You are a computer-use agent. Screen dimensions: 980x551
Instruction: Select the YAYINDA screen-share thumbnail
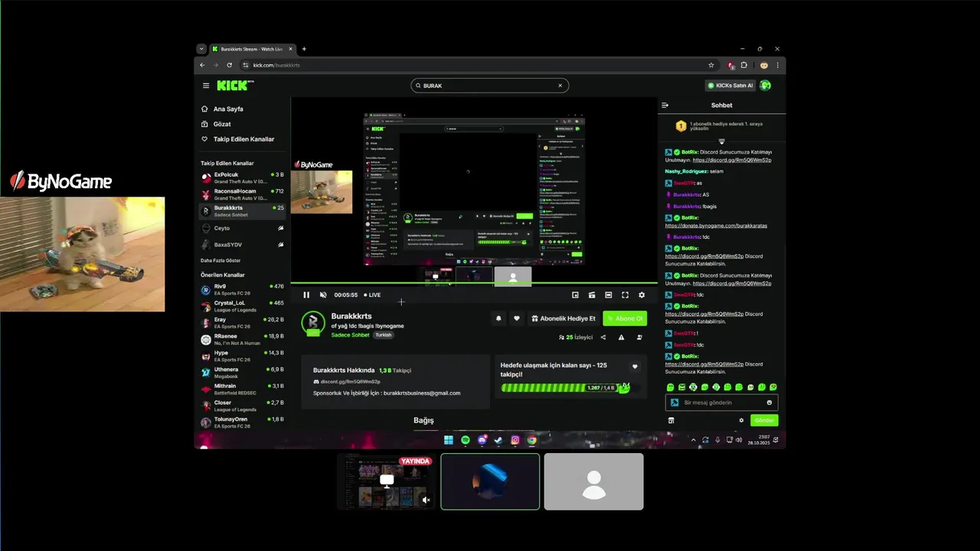click(x=387, y=481)
